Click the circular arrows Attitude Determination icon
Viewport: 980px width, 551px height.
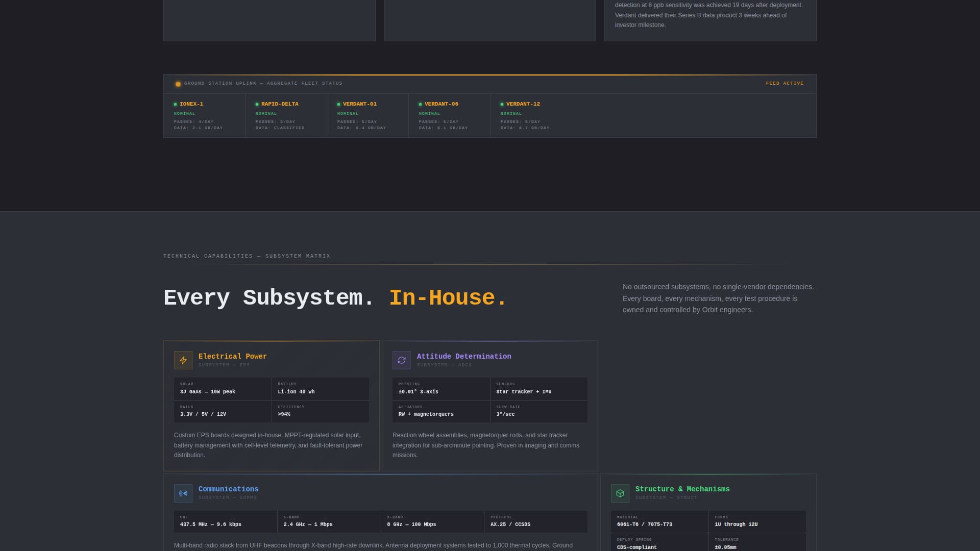tap(402, 360)
